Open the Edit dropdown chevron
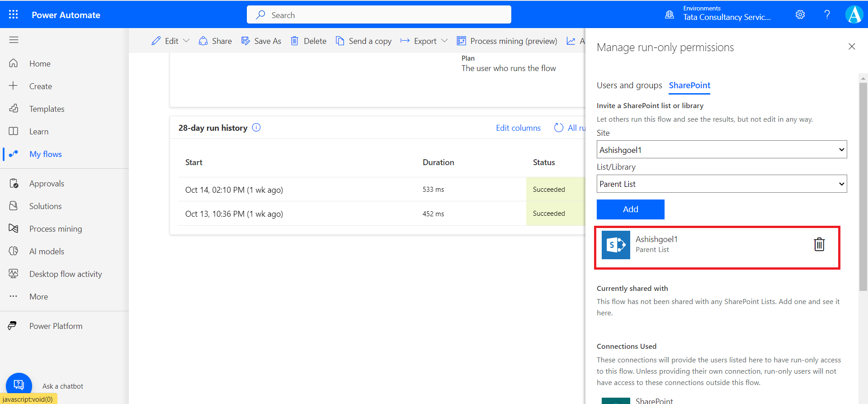 [x=187, y=41]
